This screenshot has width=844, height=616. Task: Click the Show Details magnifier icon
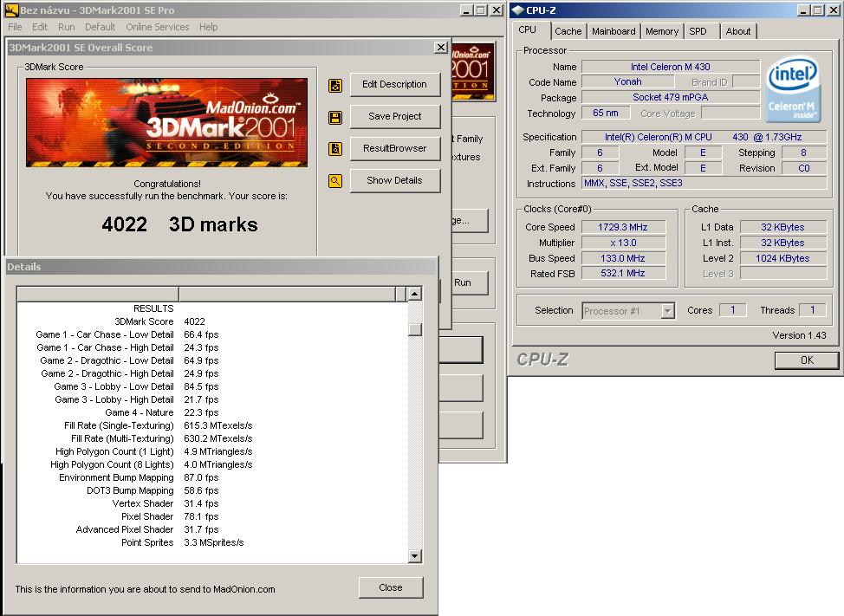[x=335, y=181]
